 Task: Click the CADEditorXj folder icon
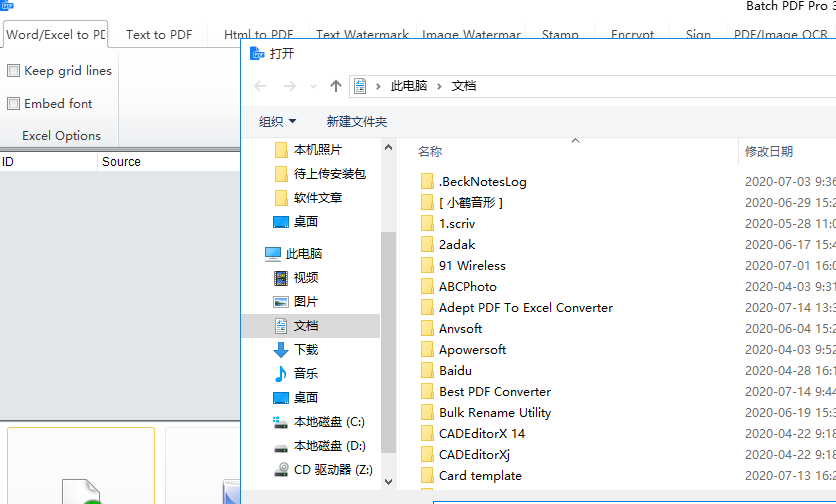(x=427, y=455)
